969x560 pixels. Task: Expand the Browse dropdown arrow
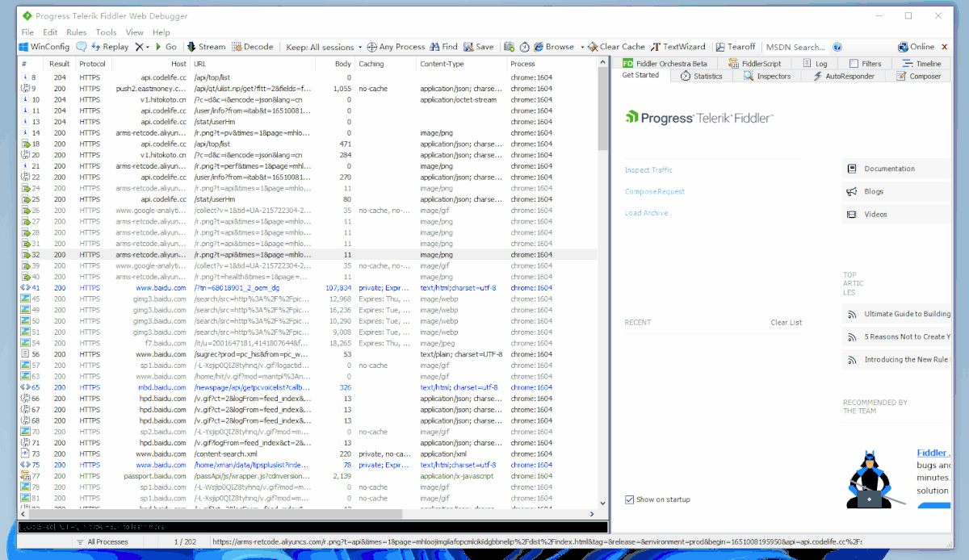582,47
